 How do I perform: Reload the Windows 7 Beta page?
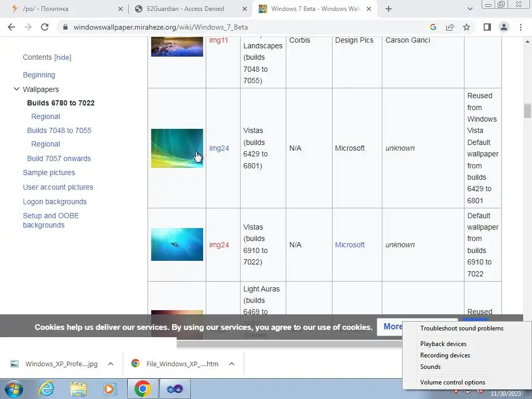tap(45, 27)
